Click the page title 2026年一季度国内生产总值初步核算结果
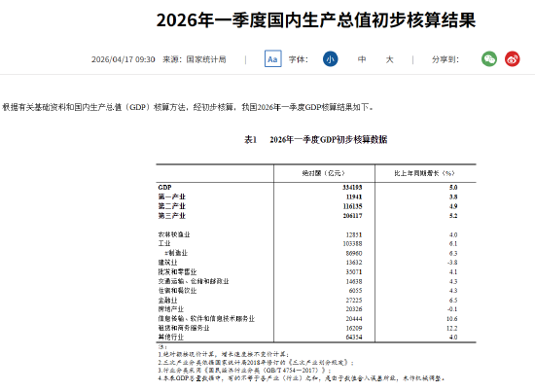 coord(316,20)
